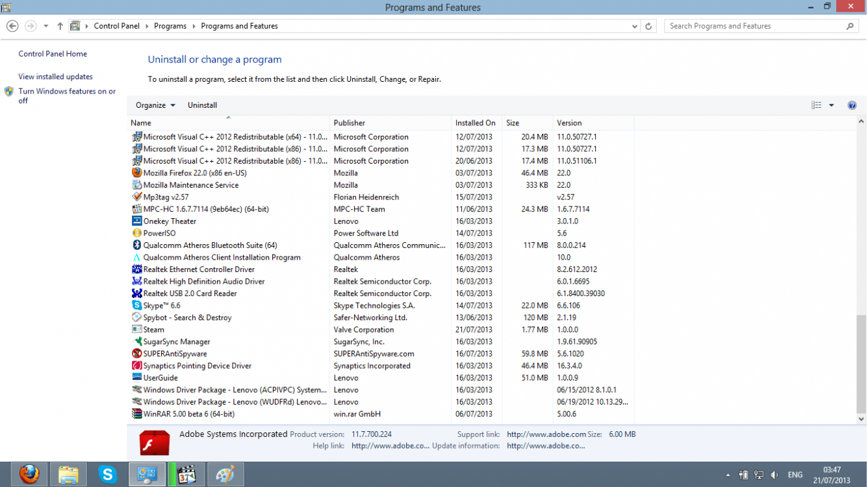
Task: Click the Qualcomm Atheros Bluetooth Suite icon
Action: click(x=136, y=245)
